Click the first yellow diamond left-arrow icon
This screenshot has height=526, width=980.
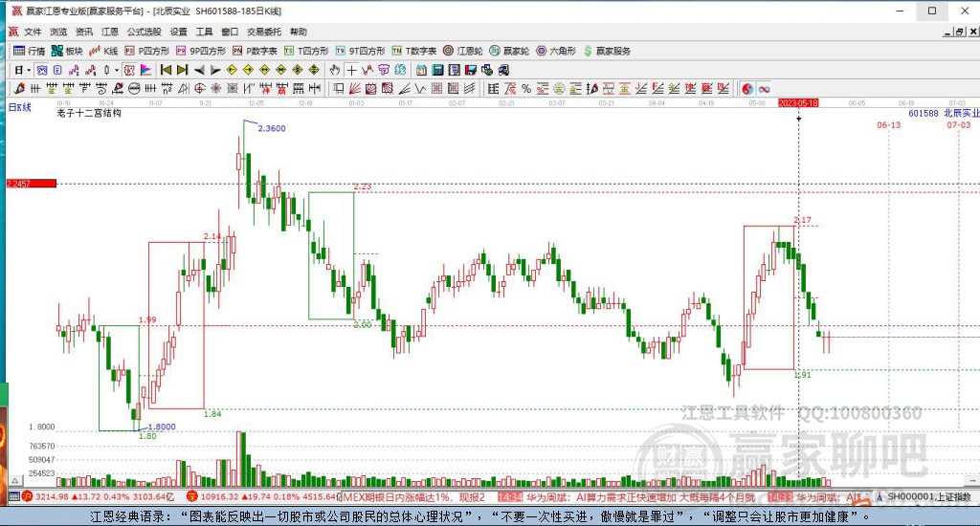pos(232,70)
